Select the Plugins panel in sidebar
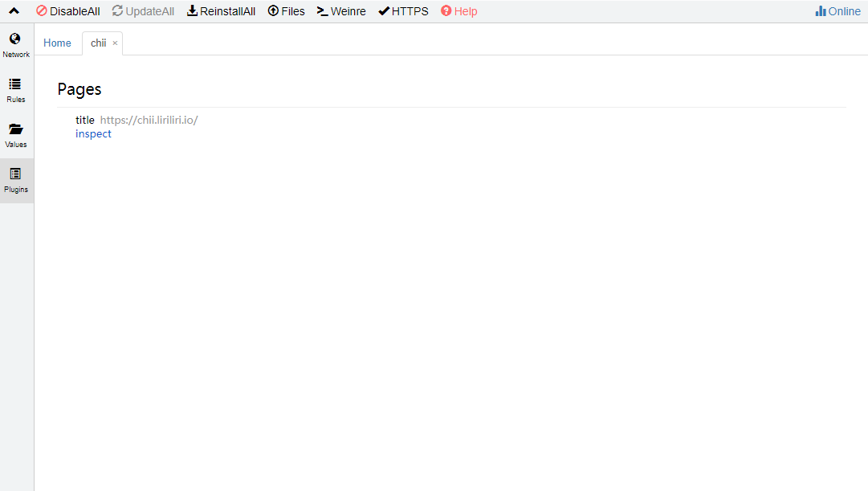 tap(16, 181)
